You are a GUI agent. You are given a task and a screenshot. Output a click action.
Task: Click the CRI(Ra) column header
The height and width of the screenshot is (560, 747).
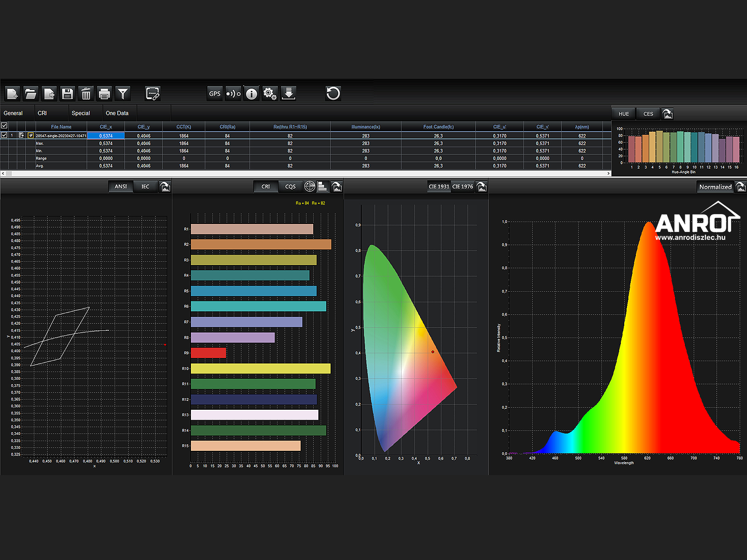[x=227, y=126]
